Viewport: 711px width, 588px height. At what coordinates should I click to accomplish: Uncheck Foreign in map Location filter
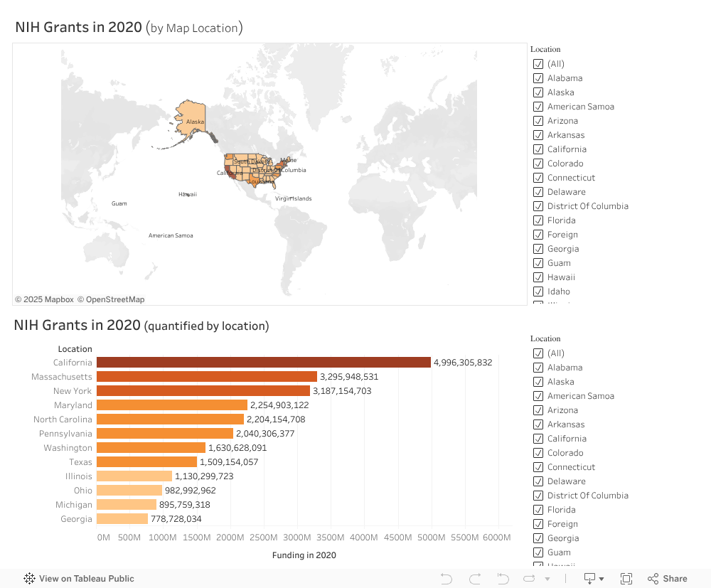pyautogui.click(x=538, y=235)
